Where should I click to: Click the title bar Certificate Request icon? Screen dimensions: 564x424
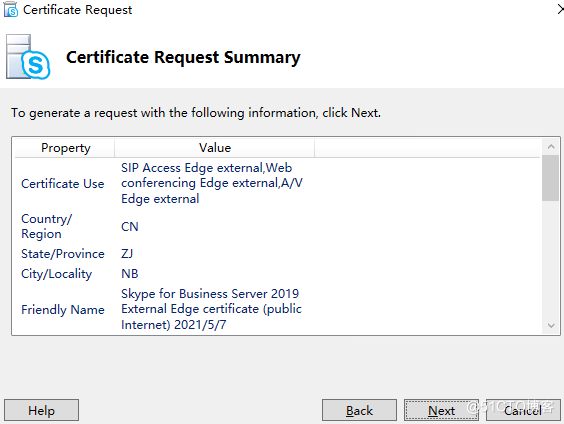(x=11, y=9)
